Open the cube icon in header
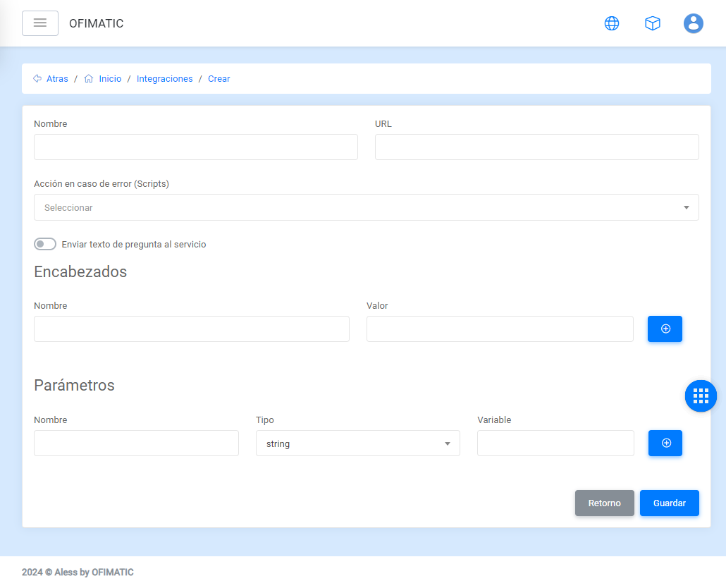Image resolution: width=726 pixels, height=588 pixels. click(x=653, y=23)
